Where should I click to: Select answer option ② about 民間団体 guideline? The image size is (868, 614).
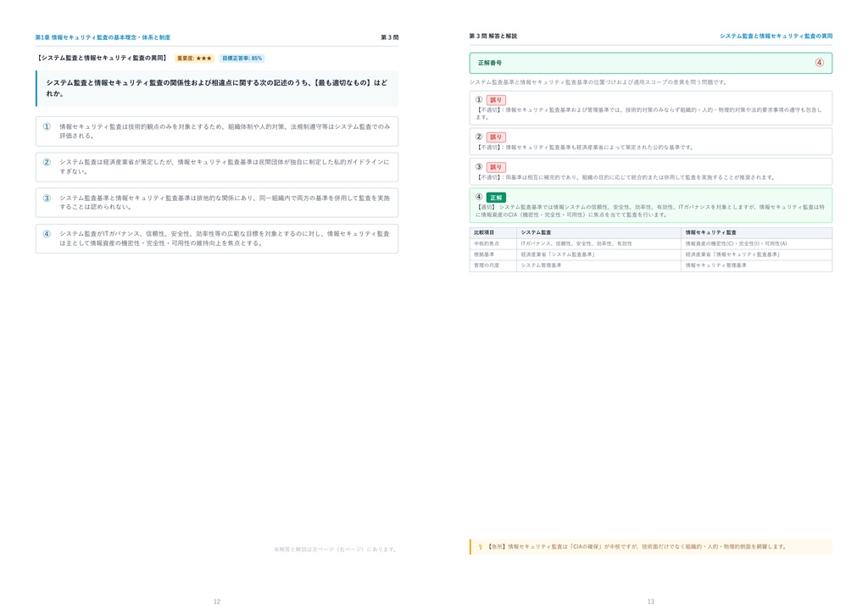click(x=217, y=167)
